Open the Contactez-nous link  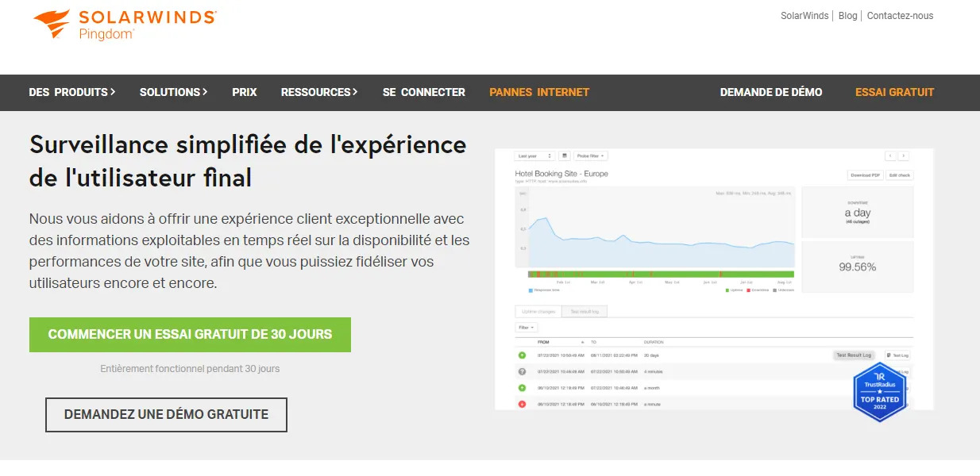901,16
